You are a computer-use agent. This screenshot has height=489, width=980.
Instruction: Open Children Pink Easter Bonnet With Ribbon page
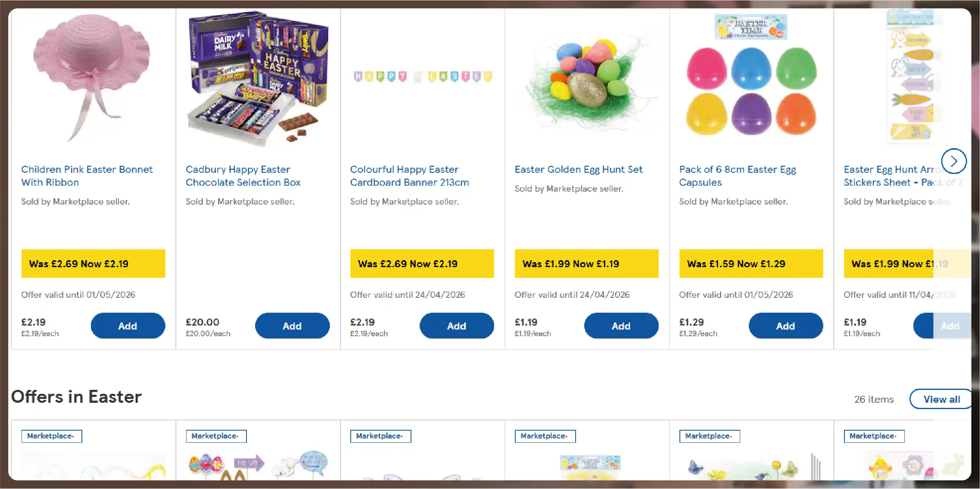coord(87,176)
